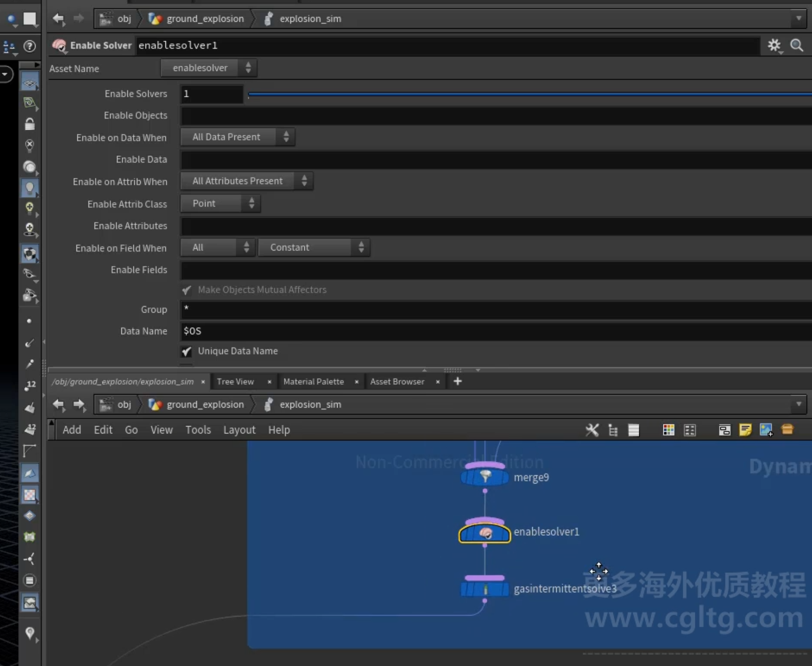Click the Enable Solvers slider track
The height and width of the screenshot is (666, 812).
click(x=529, y=94)
